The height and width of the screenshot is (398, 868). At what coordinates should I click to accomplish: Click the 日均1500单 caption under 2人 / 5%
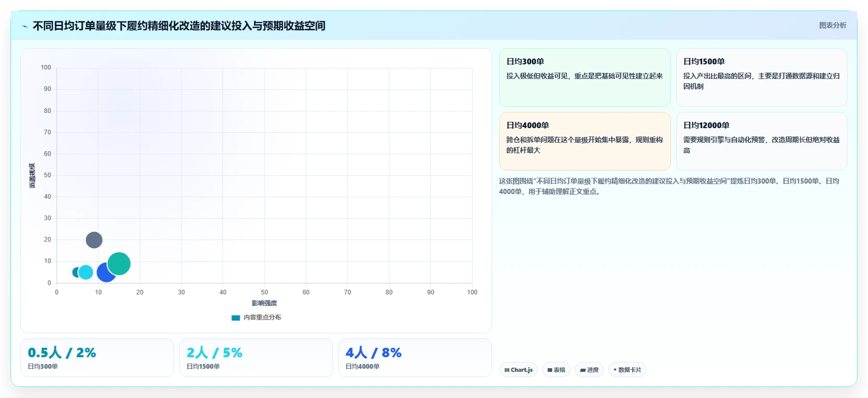(x=203, y=367)
